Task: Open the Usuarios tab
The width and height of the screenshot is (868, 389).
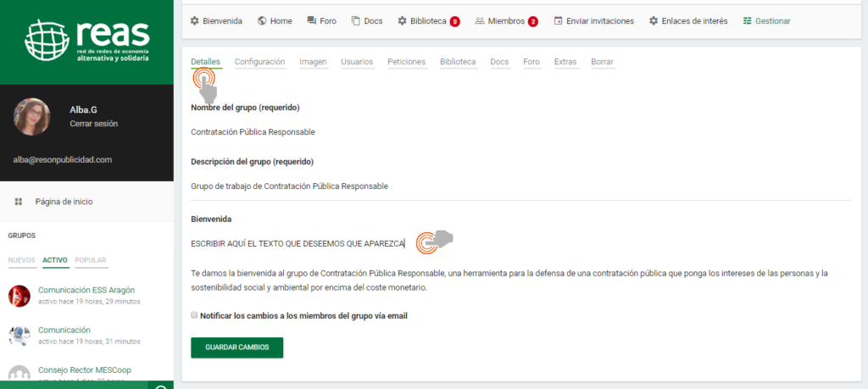Action: 357,62
